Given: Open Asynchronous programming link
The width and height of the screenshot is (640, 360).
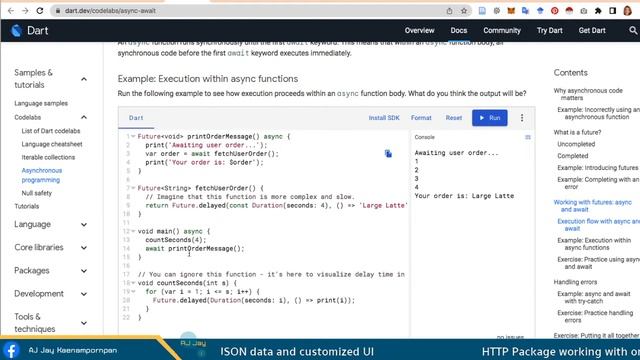Looking at the screenshot, I should 42,175.
